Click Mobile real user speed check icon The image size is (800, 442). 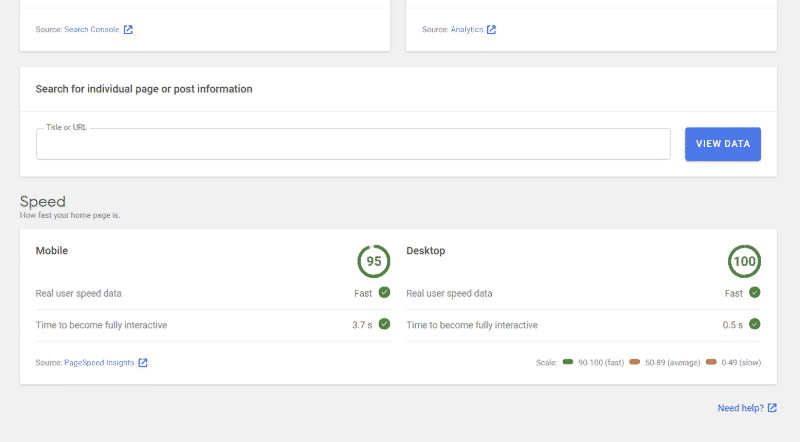[384, 292]
